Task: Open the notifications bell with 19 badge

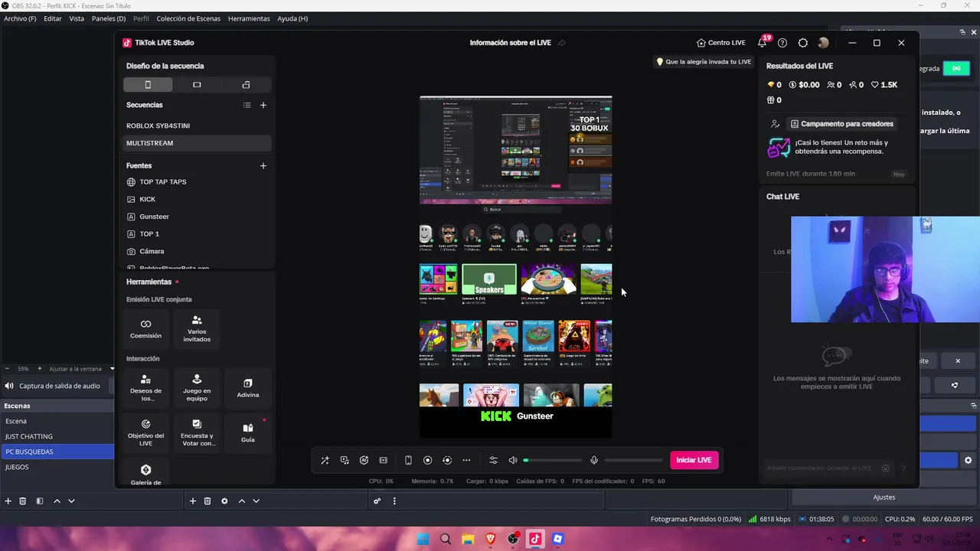Action: point(763,43)
